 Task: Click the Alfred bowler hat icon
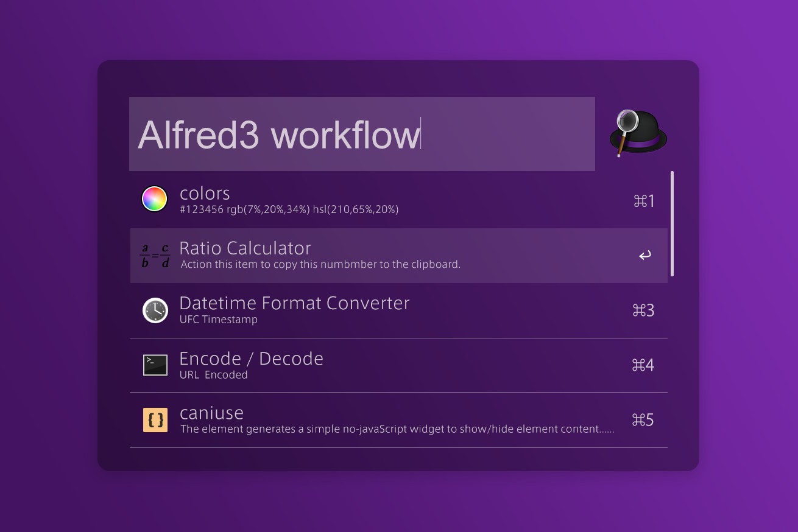638,133
